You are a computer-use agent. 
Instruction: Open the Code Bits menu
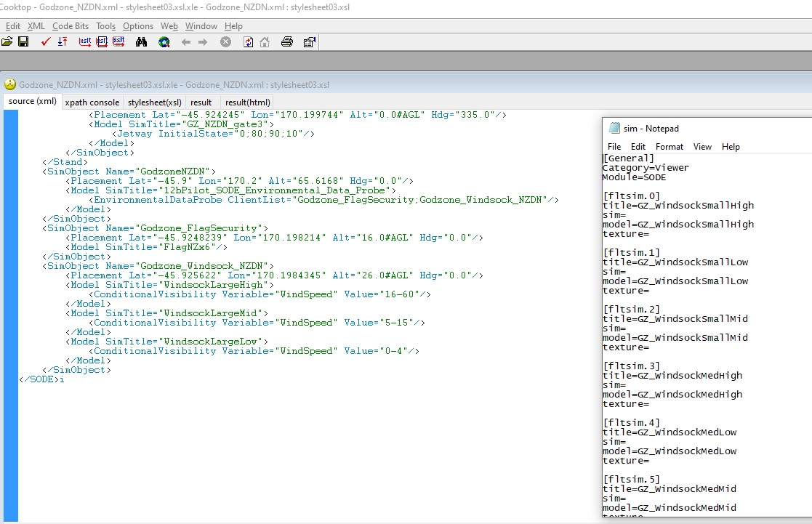(x=71, y=26)
